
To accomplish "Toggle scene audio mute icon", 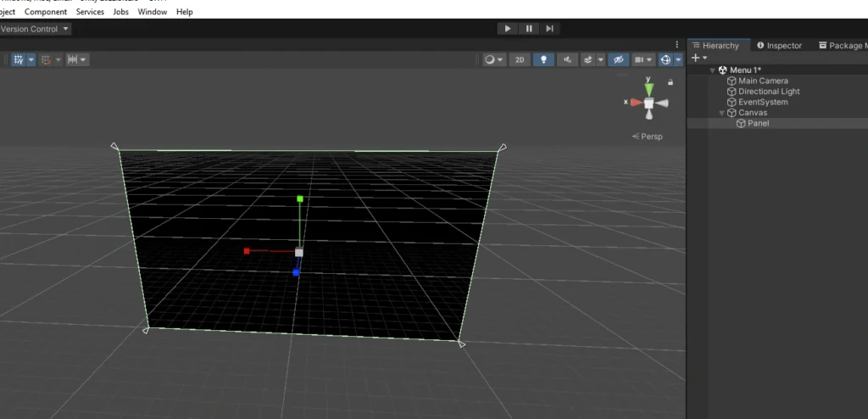I will click(566, 59).
